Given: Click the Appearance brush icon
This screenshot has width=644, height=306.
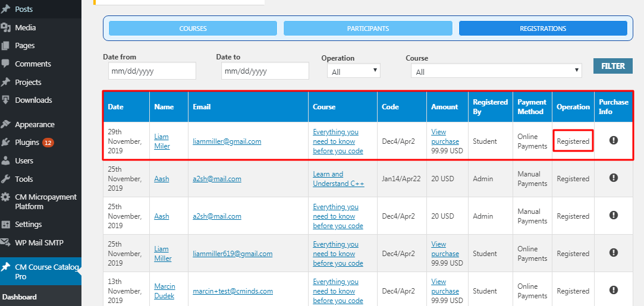Looking at the screenshot, I should point(6,124).
